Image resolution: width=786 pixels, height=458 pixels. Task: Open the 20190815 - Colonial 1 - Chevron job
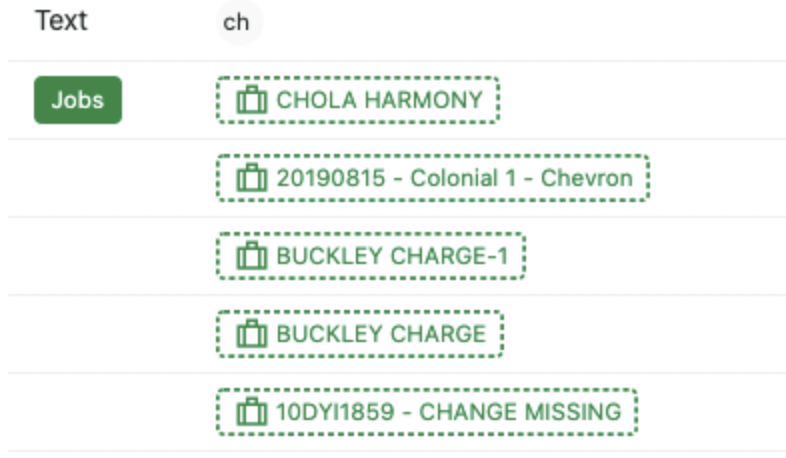[433, 178]
